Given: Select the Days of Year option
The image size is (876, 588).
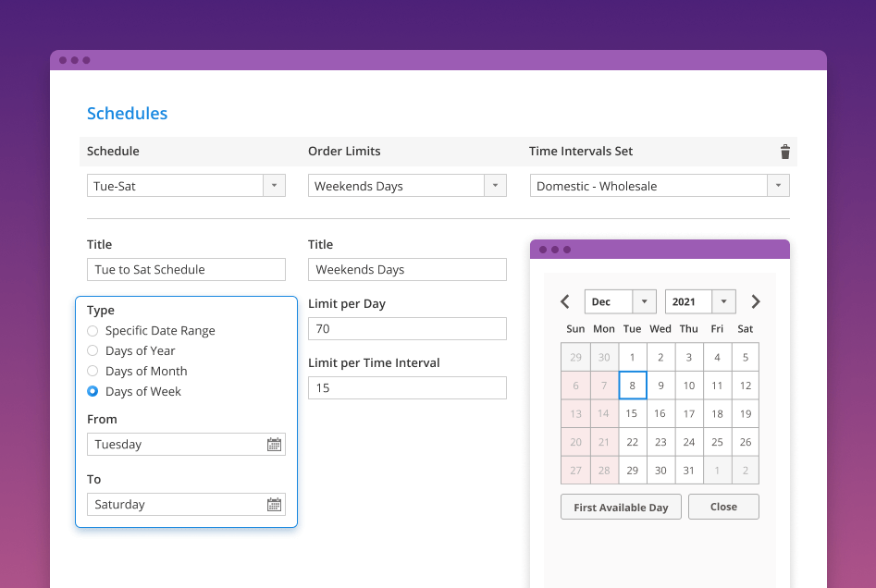Looking at the screenshot, I should (93, 351).
